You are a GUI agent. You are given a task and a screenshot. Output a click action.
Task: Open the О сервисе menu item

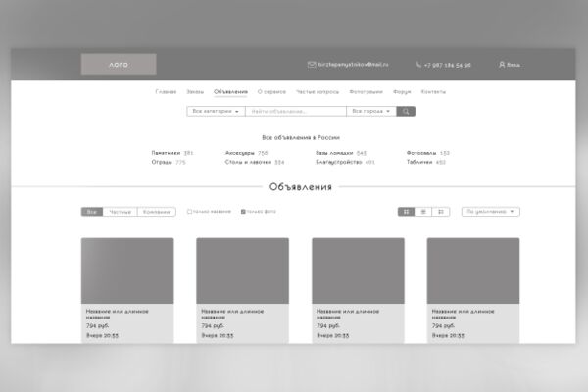271,92
